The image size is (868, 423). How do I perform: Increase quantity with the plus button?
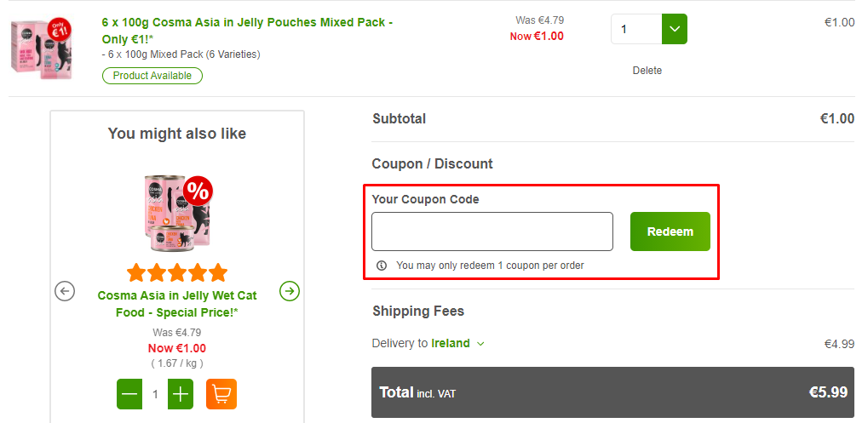(x=181, y=394)
